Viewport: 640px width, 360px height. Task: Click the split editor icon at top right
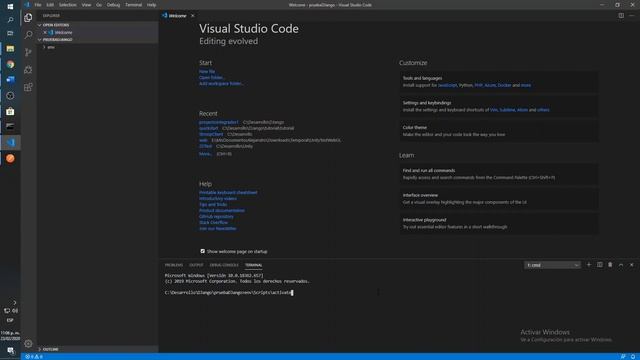click(x=621, y=16)
